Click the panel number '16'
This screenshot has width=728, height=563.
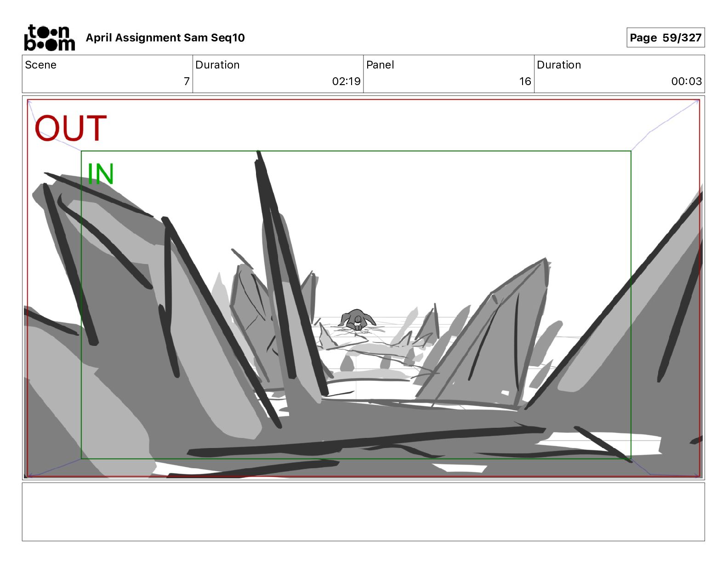(x=525, y=81)
